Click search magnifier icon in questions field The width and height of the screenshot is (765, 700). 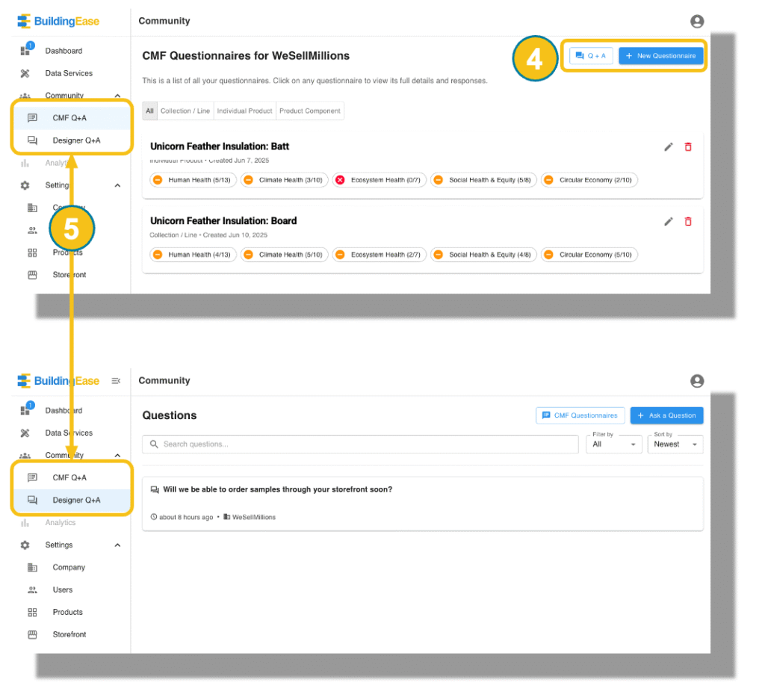(x=154, y=445)
